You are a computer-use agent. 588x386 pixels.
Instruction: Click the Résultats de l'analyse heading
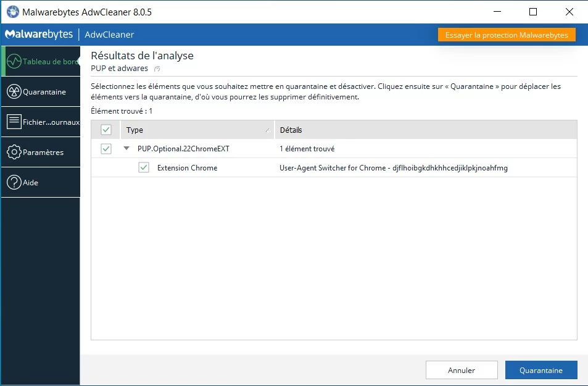point(142,56)
